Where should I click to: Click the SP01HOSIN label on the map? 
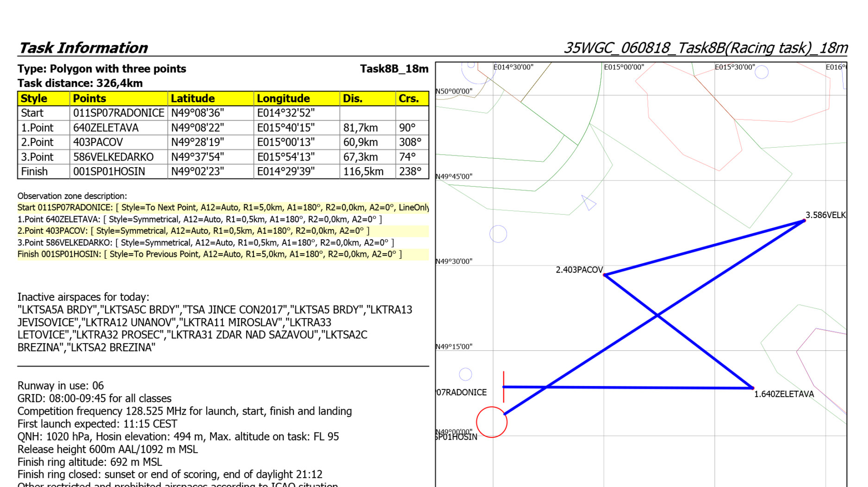tap(457, 437)
